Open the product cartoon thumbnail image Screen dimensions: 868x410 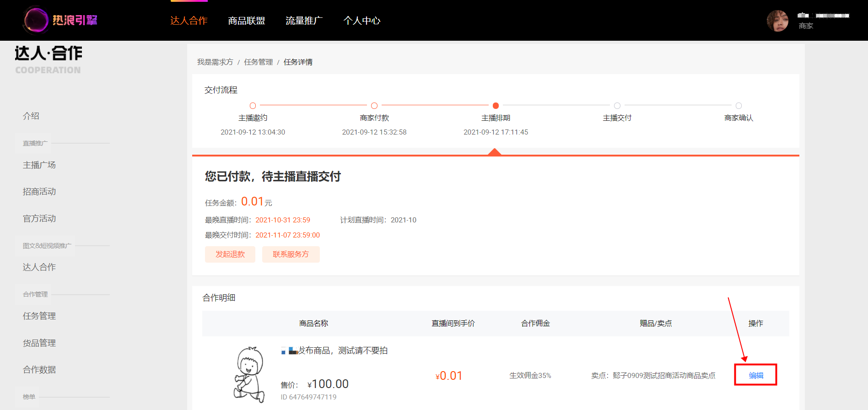[x=249, y=374]
